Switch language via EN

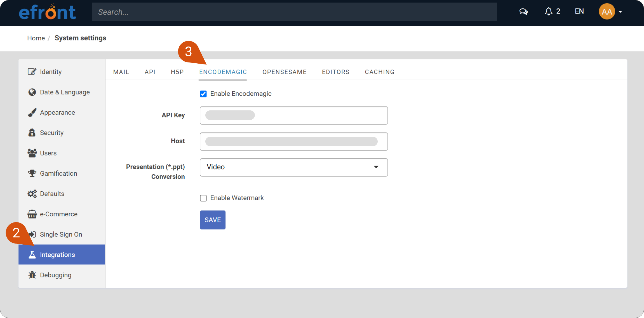(x=579, y=11)
